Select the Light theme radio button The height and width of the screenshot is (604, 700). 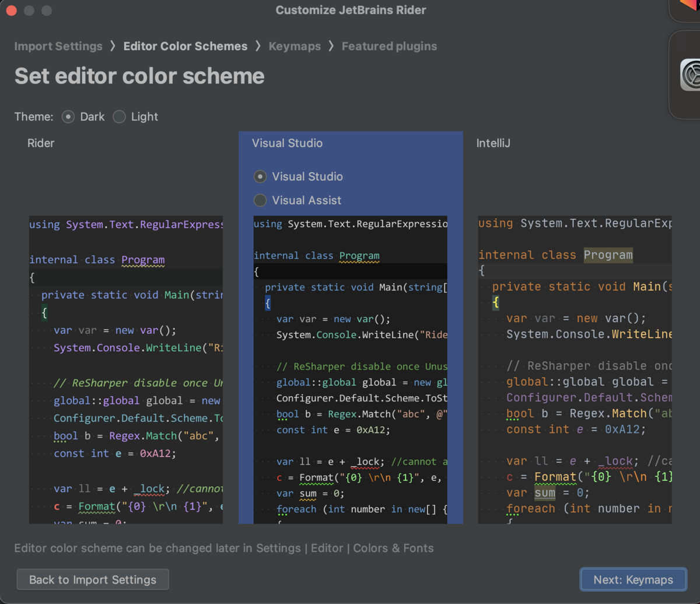pyautogui.click(x=119, y=117)
